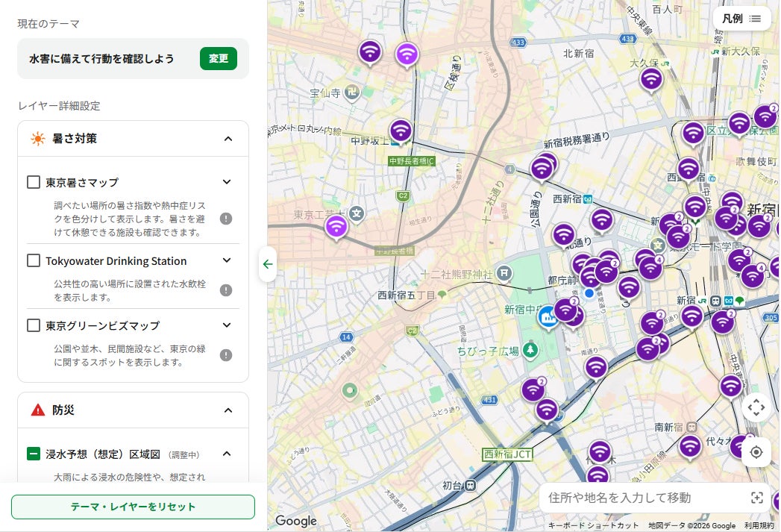Click the map pan/move control icon
The height and width of the screenshot is (532, 781).
coord(756,407)
